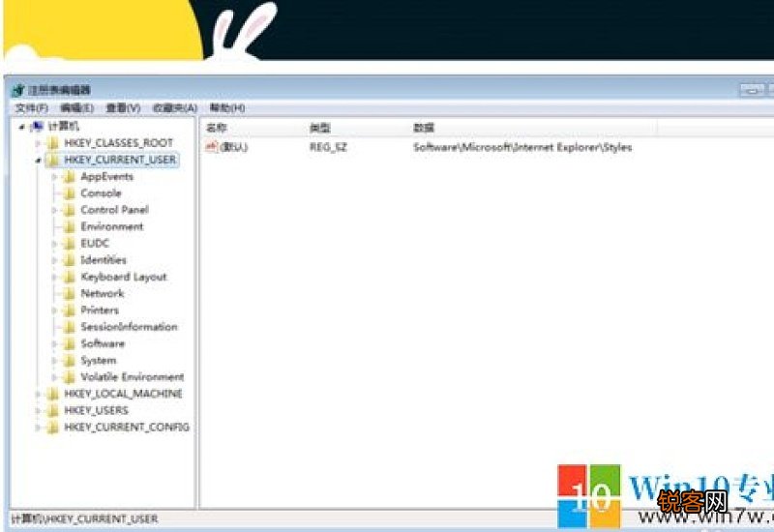
Task: Open the 编辑(E) menu
Action: [76, 107]
